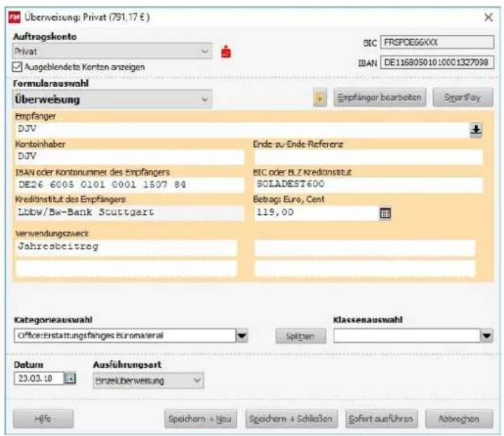Open the calculator icon beside Betrag

pyautogui.click(x=385, y=213)
